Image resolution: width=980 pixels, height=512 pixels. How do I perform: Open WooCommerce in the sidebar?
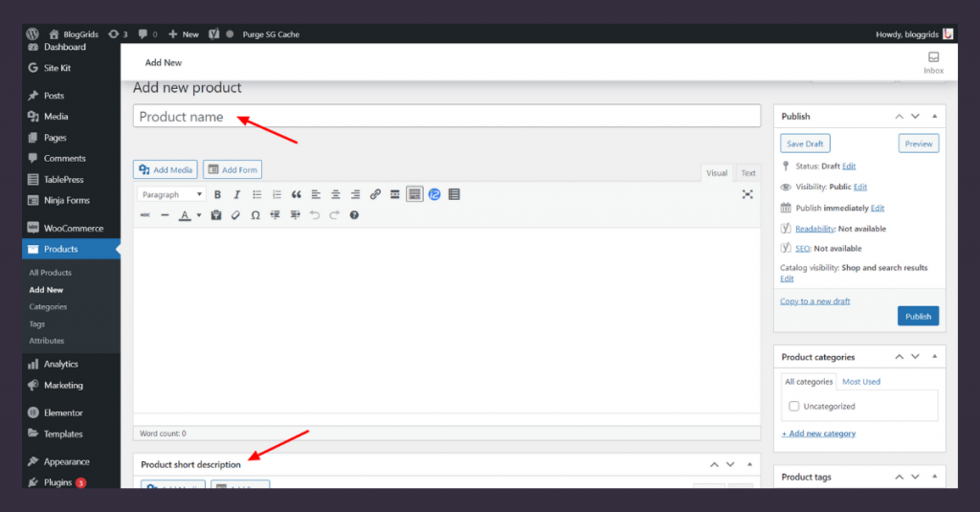coord(71,228)
